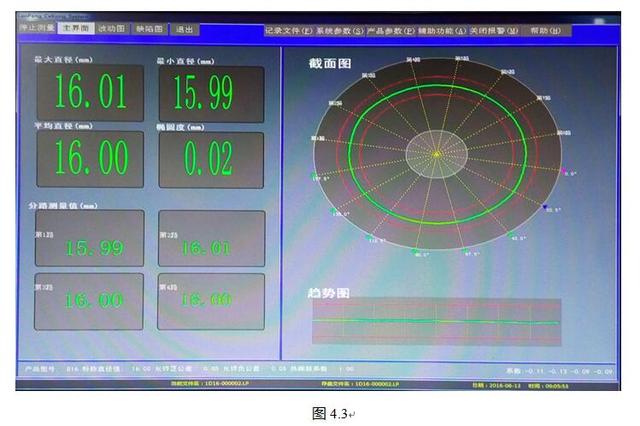Click 关闭报警(M) to silence alarm
Screen dimensions: 640x426
click(497, 31)
